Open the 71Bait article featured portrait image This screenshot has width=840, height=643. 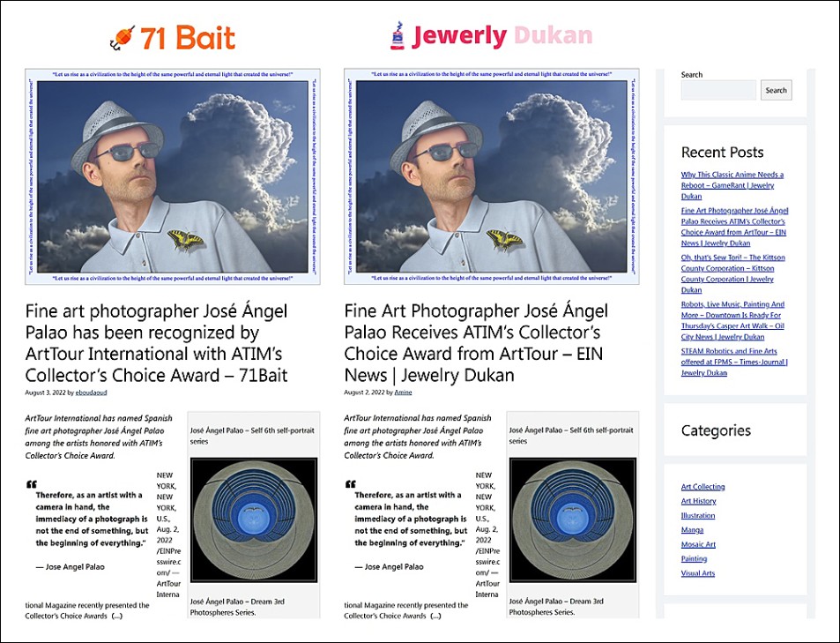(173, 176)
